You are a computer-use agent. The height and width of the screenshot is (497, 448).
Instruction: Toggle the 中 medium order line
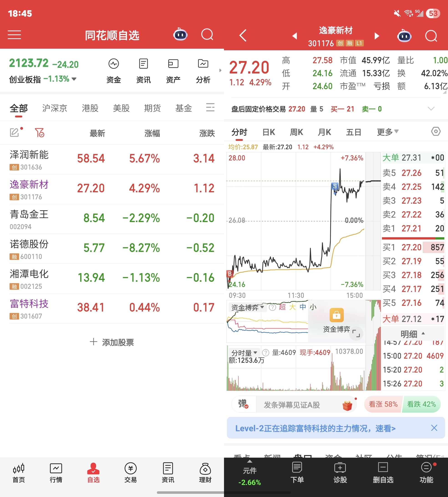303,307
